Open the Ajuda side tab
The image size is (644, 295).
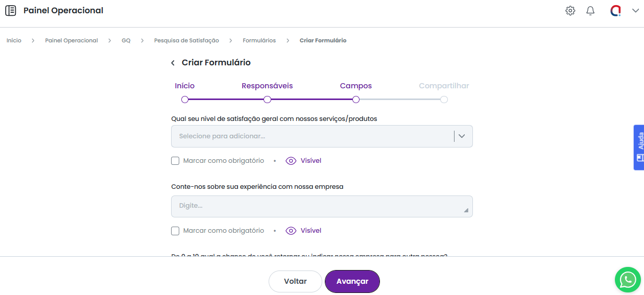pyautogui.click(x=639, y=147)
